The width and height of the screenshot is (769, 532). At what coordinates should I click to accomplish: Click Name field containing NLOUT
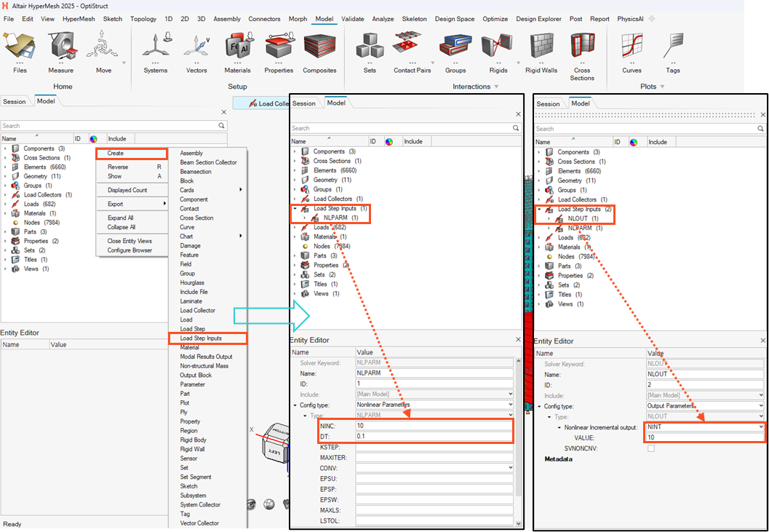pyautogui.click(x=705, y=375)
